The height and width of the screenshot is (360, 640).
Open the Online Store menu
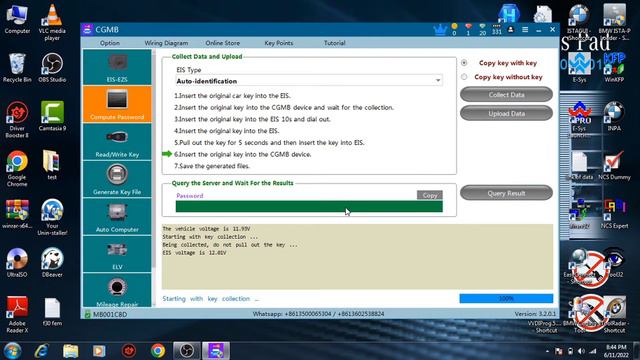(222, 43)
